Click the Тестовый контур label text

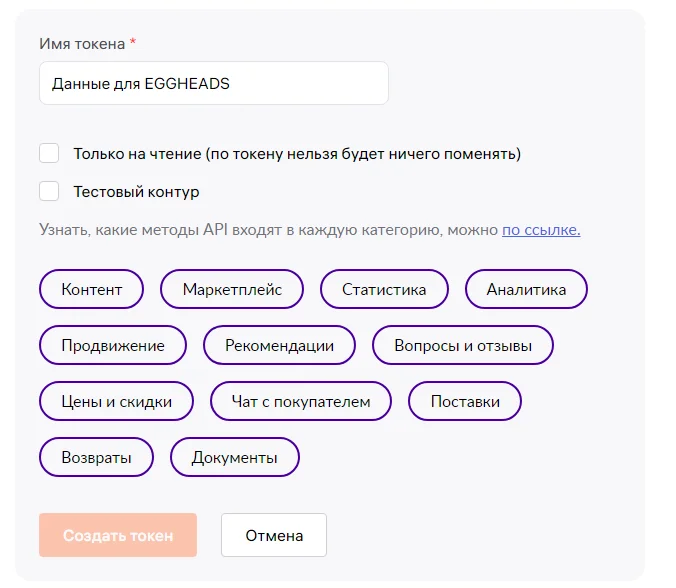click(136, 192)
